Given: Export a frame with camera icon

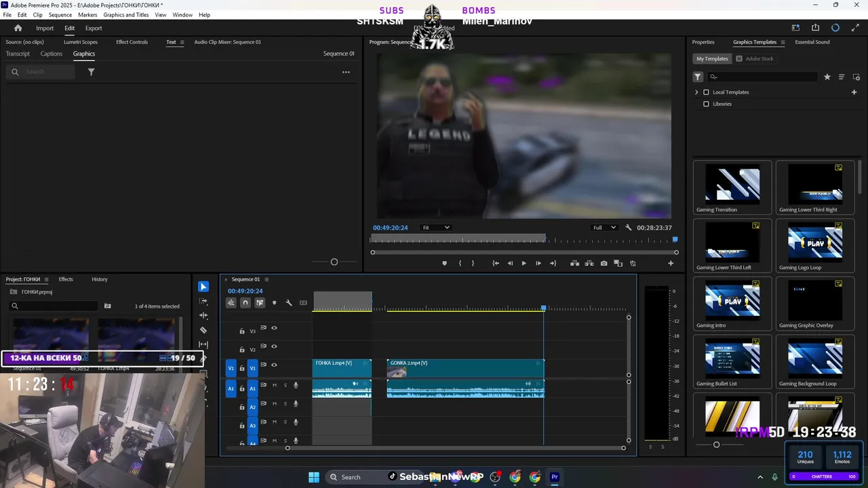Looking at the screenshot, I should (604, 263).
